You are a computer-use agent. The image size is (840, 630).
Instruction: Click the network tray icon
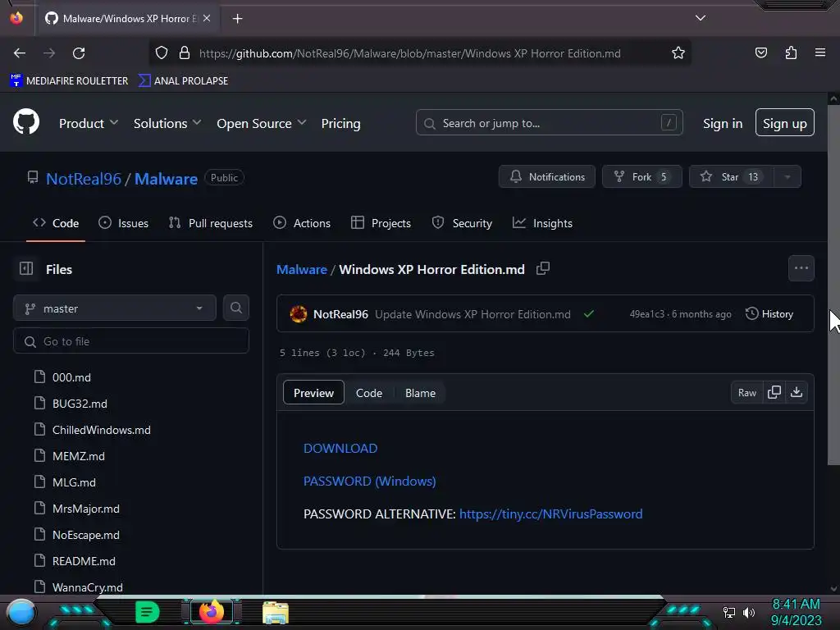coord(729,612)
